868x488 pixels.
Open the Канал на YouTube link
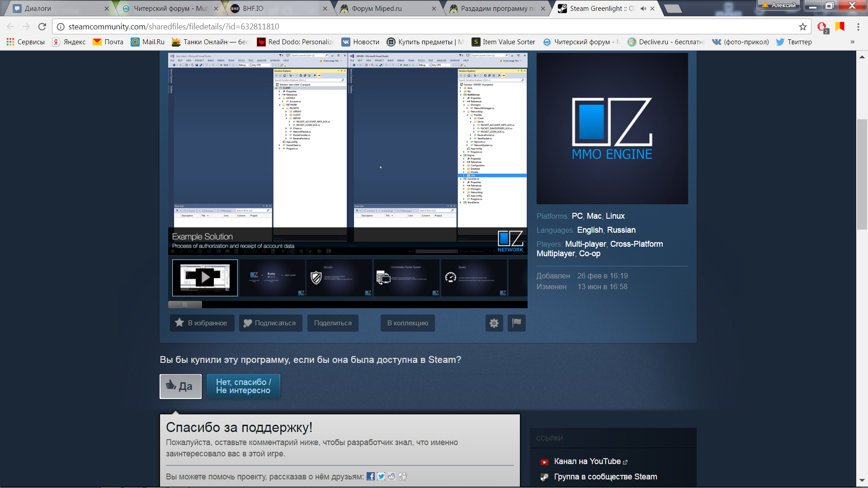click(x=587, y=461)
